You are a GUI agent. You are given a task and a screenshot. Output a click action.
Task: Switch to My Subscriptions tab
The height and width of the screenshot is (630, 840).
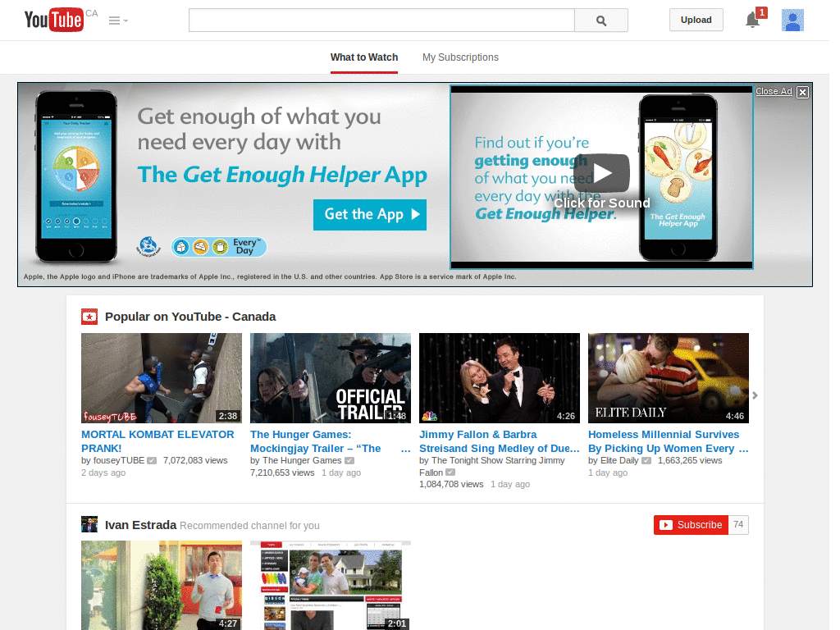pos(460,57)
